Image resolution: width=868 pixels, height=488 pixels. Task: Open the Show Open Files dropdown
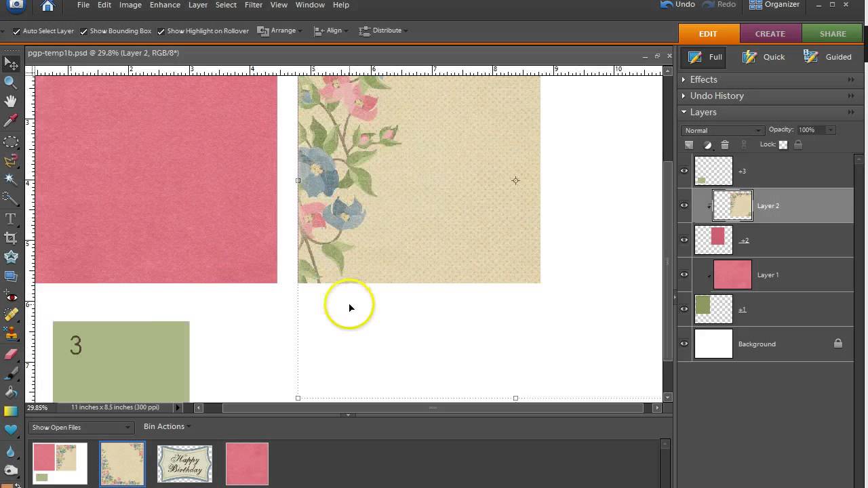(x=81, y=427)
